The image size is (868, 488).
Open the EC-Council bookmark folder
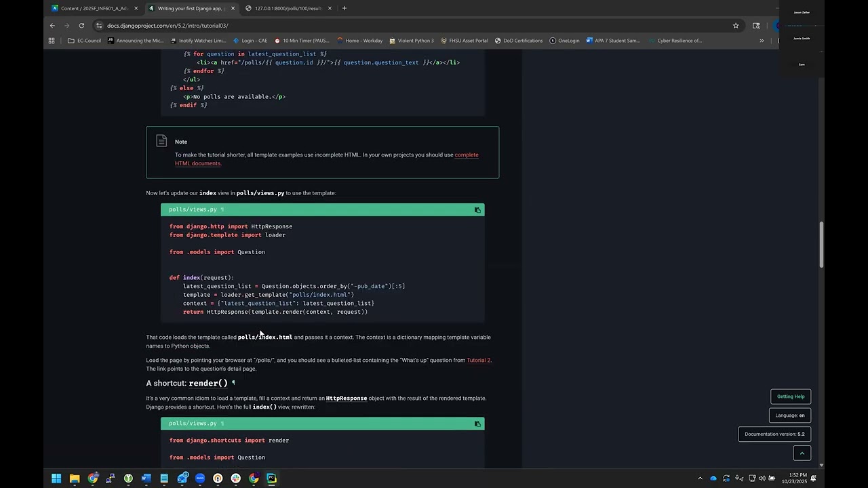coord(84,41)
